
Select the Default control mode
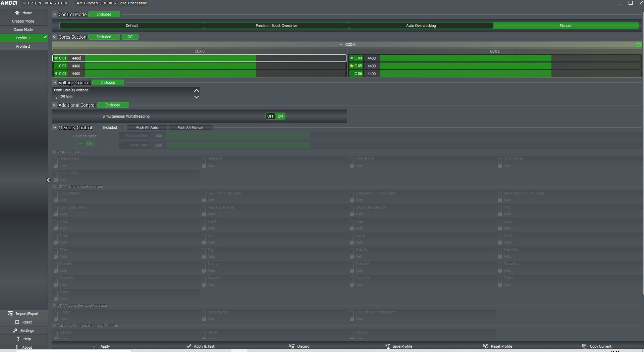tap(132, 26)
